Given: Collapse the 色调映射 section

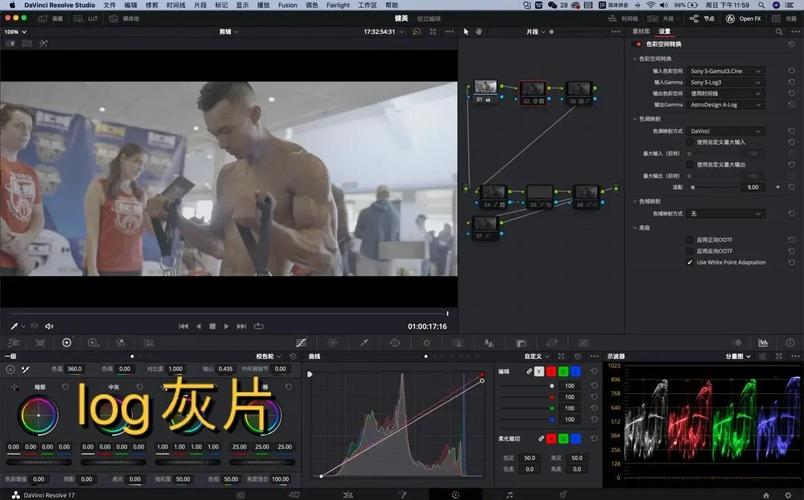Looking at the screenshot, I should point(635,119).
